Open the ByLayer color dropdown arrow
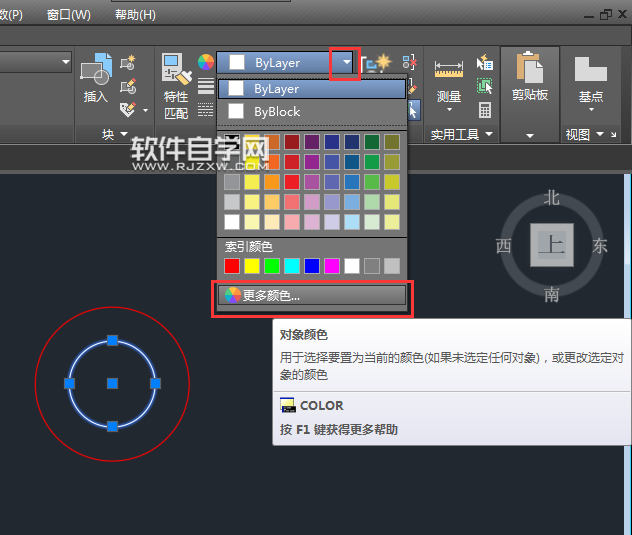The width and height of the screenshot is (632, 535). tap(346, 62)
